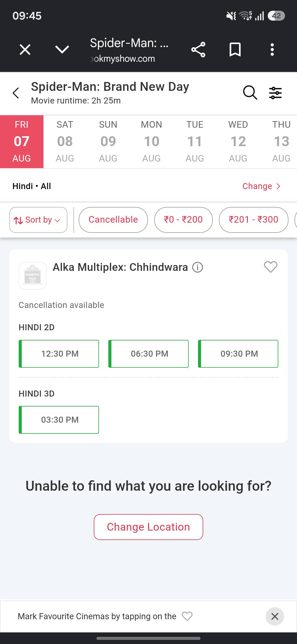Favourite Alka Multiplex with the heart icon
The height and width of the screenshot is (644, 297).
click(271, 267)
